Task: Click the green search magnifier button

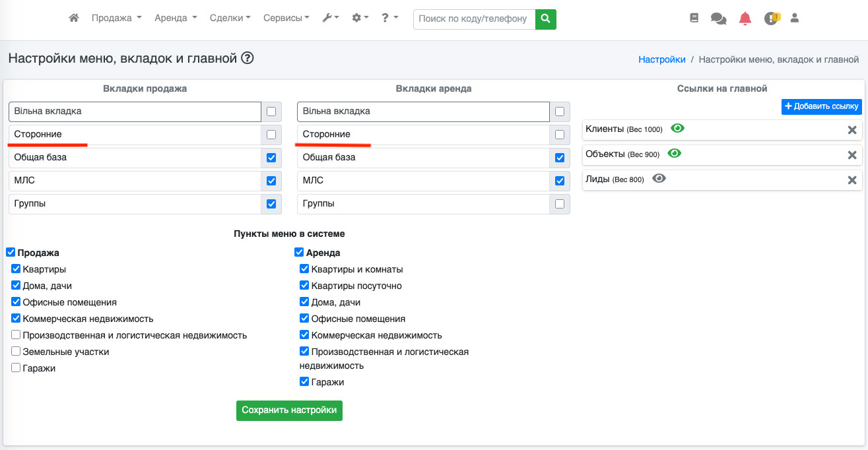Action: coord(545,19)
